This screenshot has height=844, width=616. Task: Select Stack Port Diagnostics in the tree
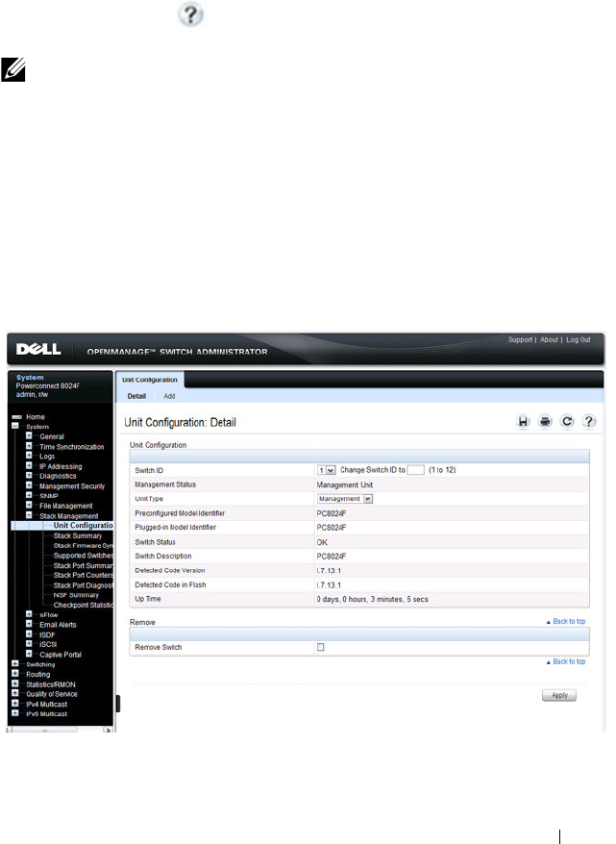83,585
